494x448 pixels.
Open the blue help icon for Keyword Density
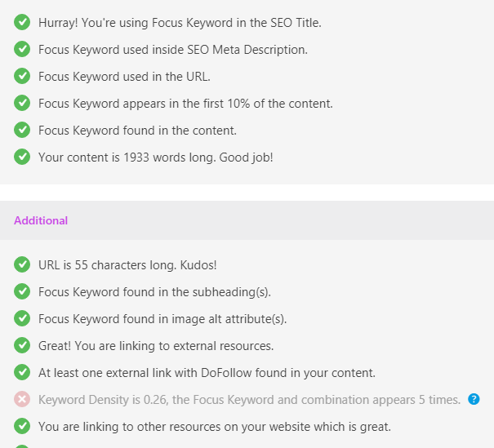[x=474, y=400]
